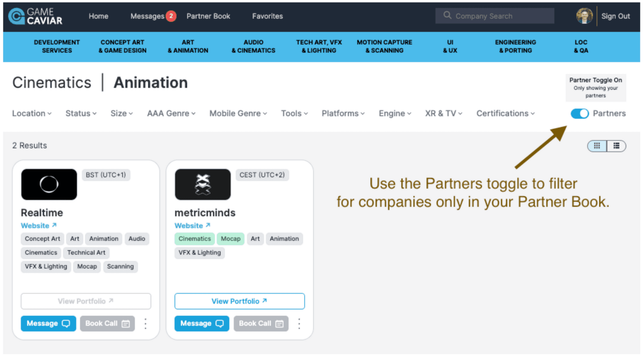Screen dimensions: 644x360
Task: Open Audio & Cinematics category
Action: pos(253,46)
